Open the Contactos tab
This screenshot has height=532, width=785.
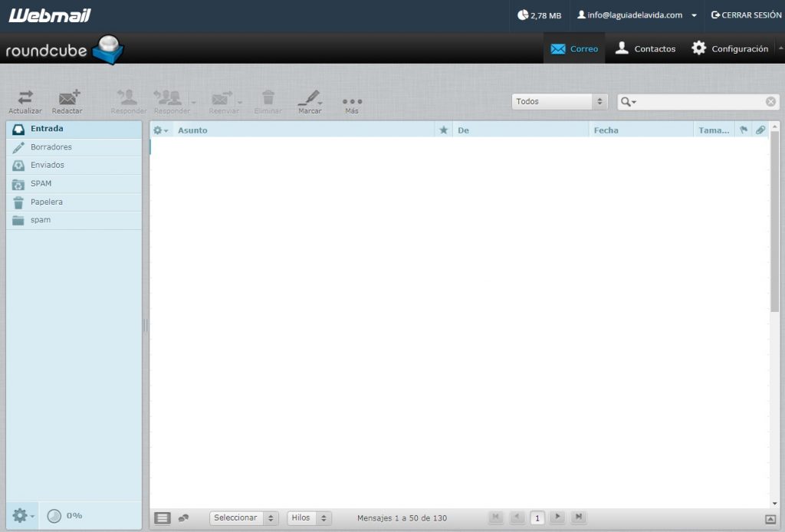[x=645, y=48]
